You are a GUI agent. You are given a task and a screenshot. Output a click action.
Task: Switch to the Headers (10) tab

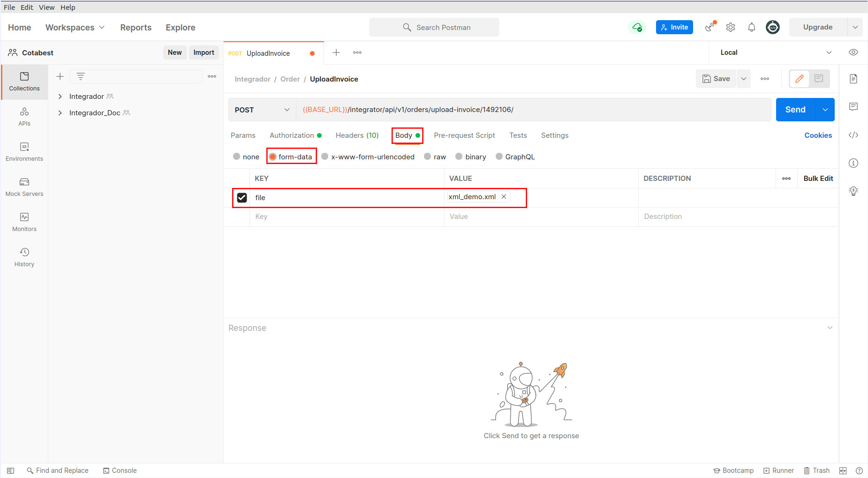tap(357, 135)
